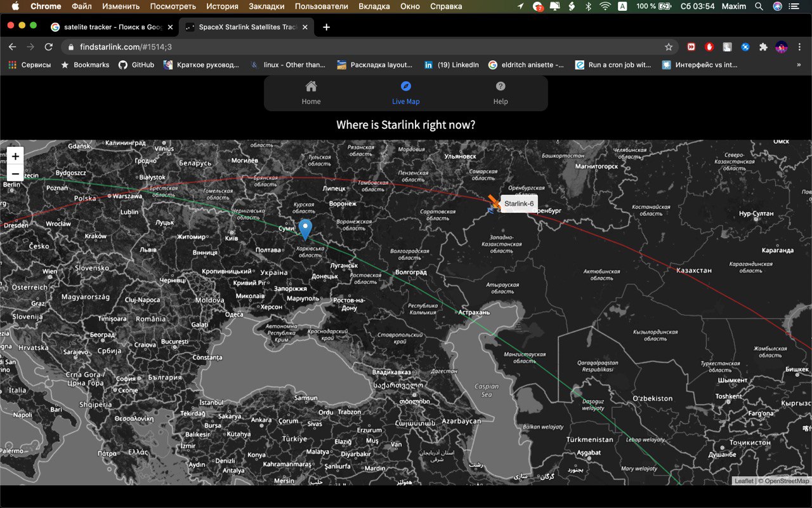The image size is (812, 508).
Task: Open the Run a cron job bookmark
Action: pos(613,65)
